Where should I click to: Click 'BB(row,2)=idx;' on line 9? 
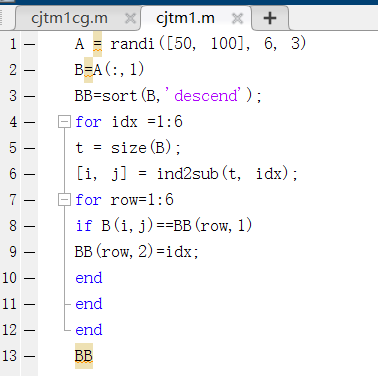click(x=137, y=252)
